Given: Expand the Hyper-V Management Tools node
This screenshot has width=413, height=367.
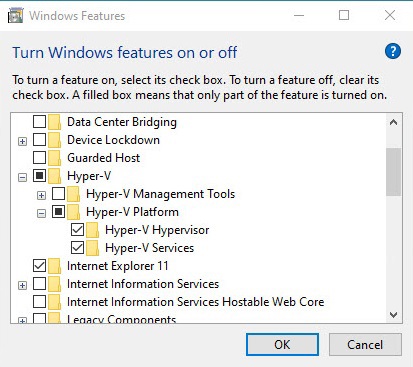Looking at the screenshot, I should tap(41, 195).
